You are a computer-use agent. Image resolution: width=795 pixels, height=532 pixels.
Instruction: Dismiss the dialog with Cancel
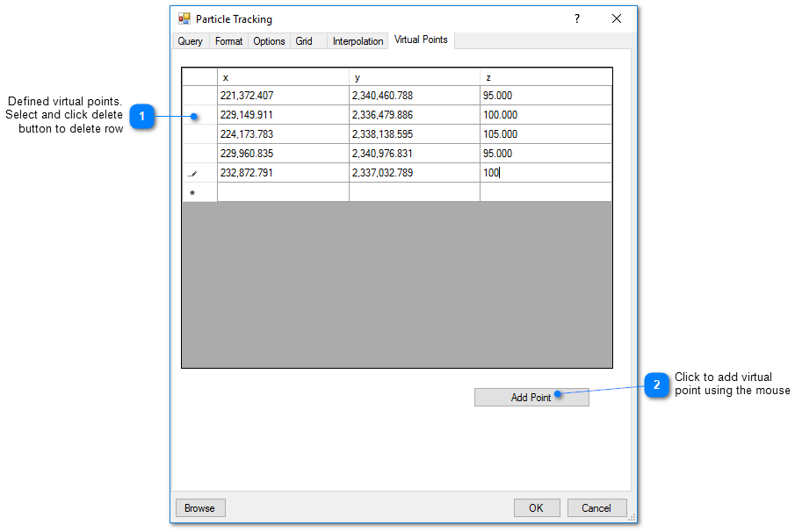point(596,507)
